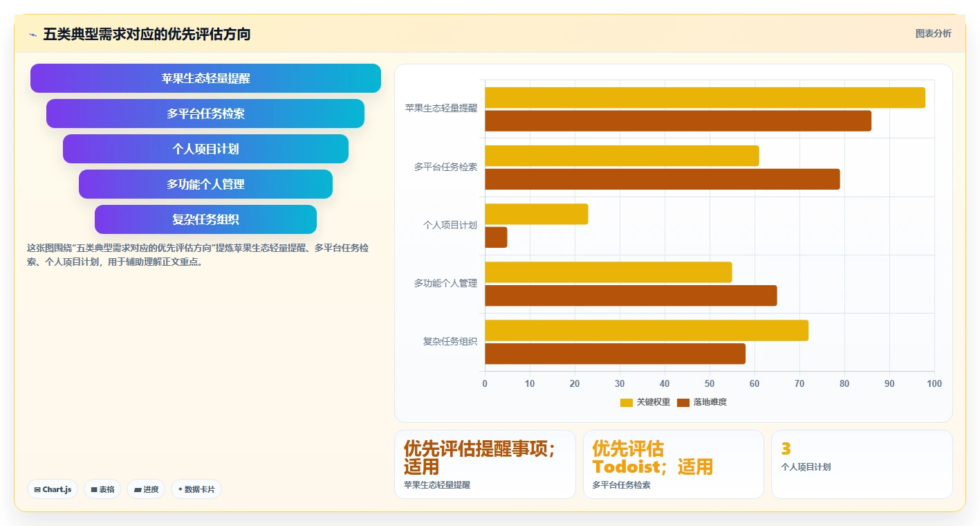Click the 关键权重 bar for 苹果生态轻量提醒
The width and height of the screenshot is (980, 526).
click(705, 98)
